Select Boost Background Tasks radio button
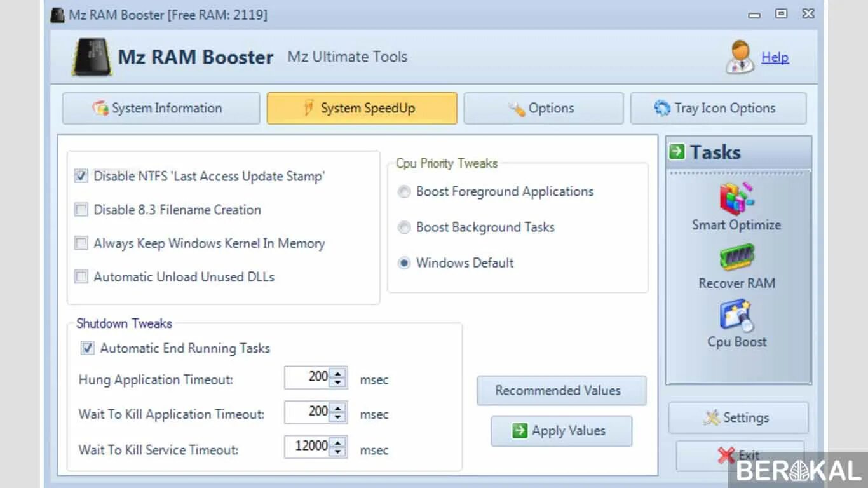This screenshot has height=488, width=868. pyautogui.click(x=404, y=227)
